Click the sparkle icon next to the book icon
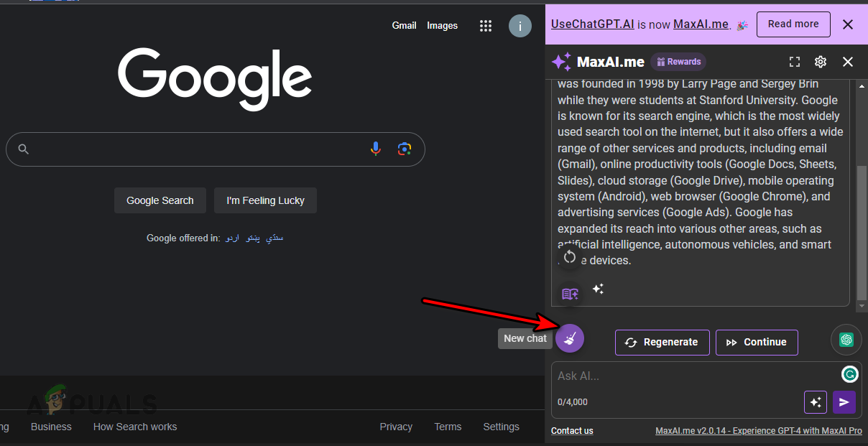 click(x=597, y=290)
